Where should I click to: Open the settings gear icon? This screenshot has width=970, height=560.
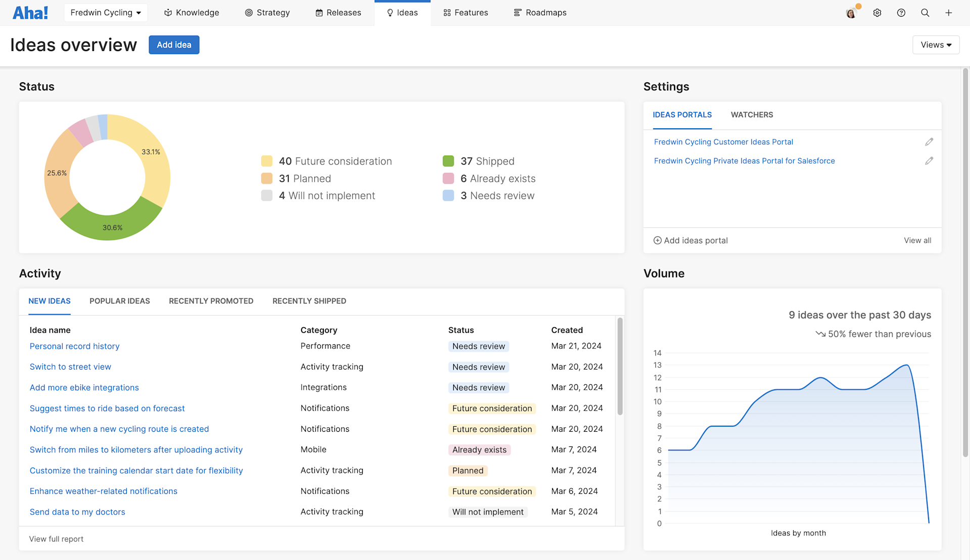click(877, 13)
